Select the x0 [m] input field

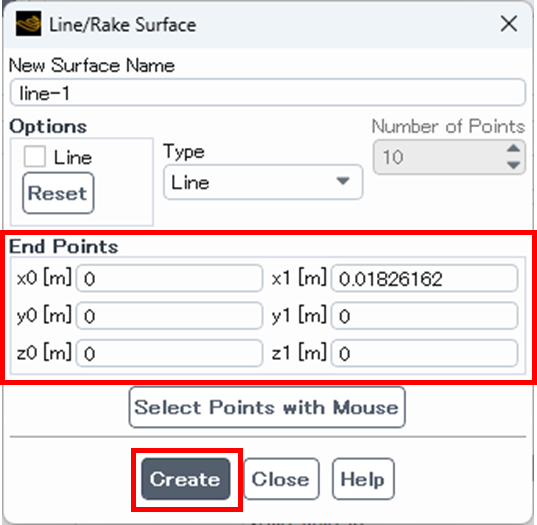[x=170, y=278]
